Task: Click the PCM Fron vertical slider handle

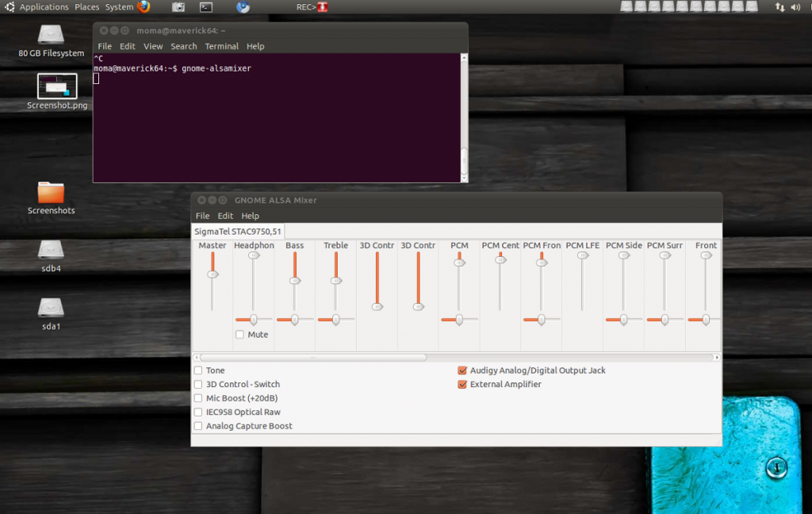Action: click(542, 263)
